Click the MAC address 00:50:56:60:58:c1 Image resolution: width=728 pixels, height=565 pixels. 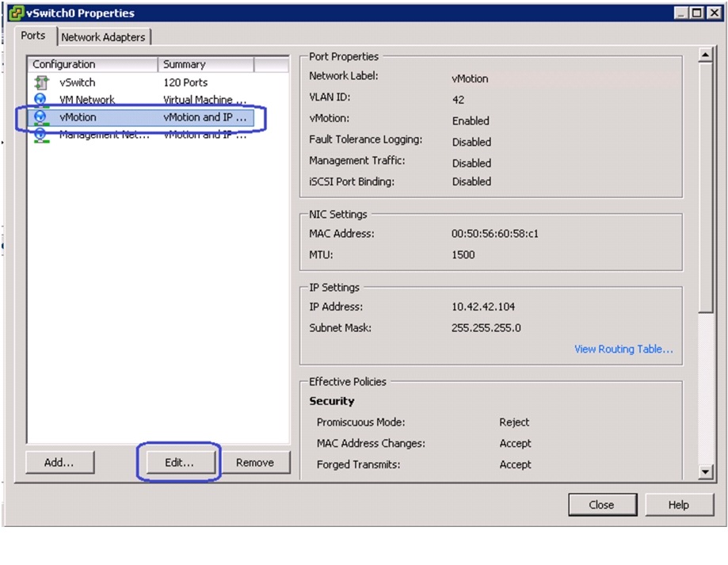click(495, 234)
